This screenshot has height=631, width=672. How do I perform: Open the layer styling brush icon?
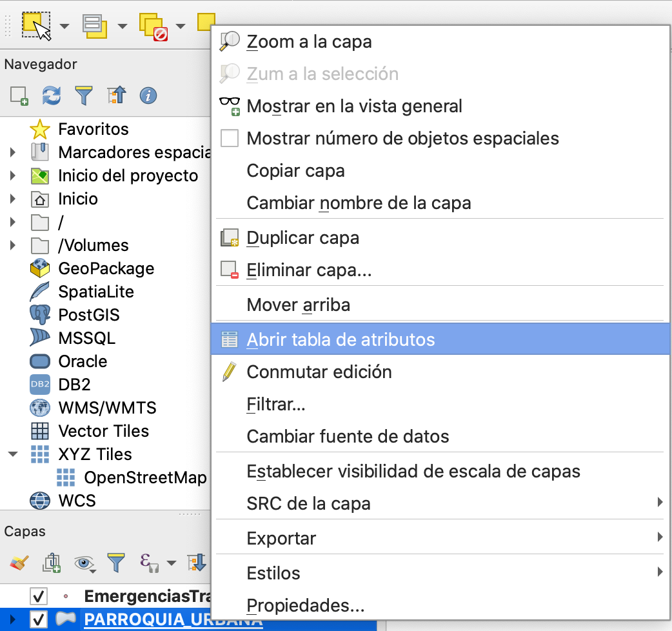click(x=19, y=563)
